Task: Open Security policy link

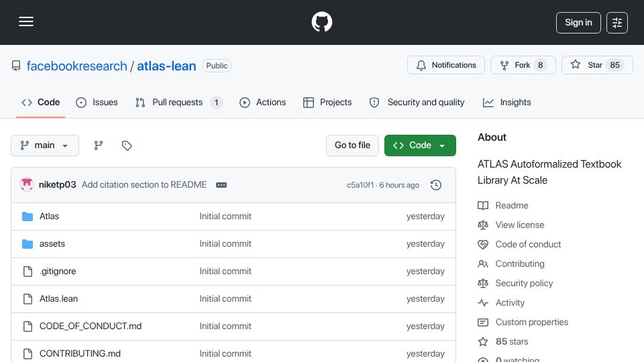Action: (x=515, y=283)
